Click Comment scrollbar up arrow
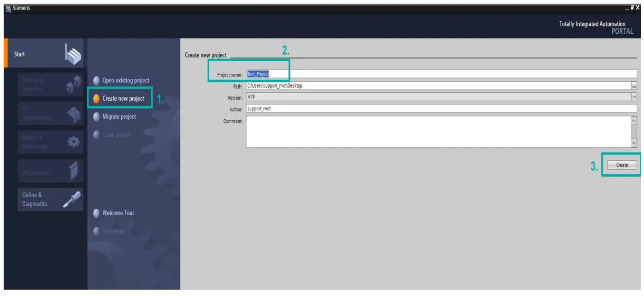Image resolution: width=644 pixels, height=296 pixels. coord(634,120)
